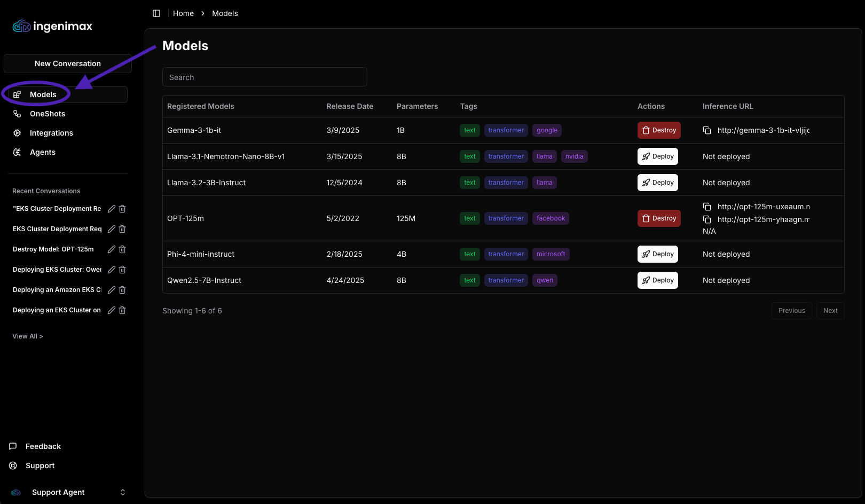865x504 pixels.
Task: Click the Parameters column header
Action: 417,106
